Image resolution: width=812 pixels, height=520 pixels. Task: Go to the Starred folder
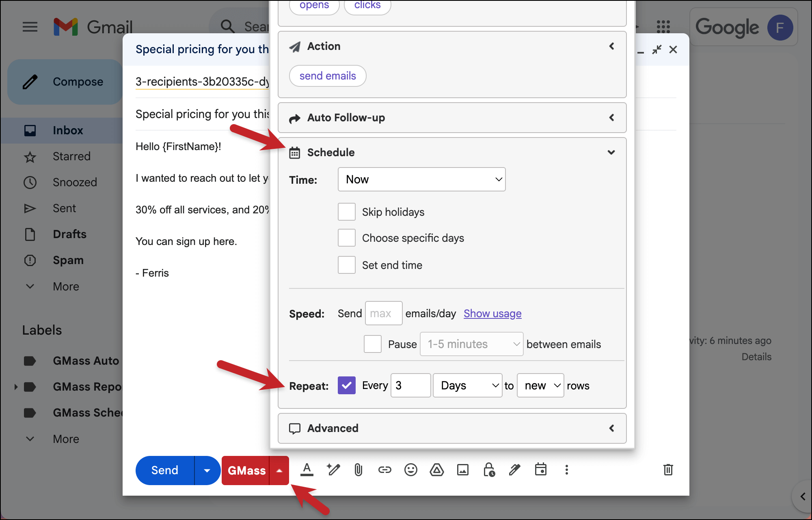(x=71, y=156)
